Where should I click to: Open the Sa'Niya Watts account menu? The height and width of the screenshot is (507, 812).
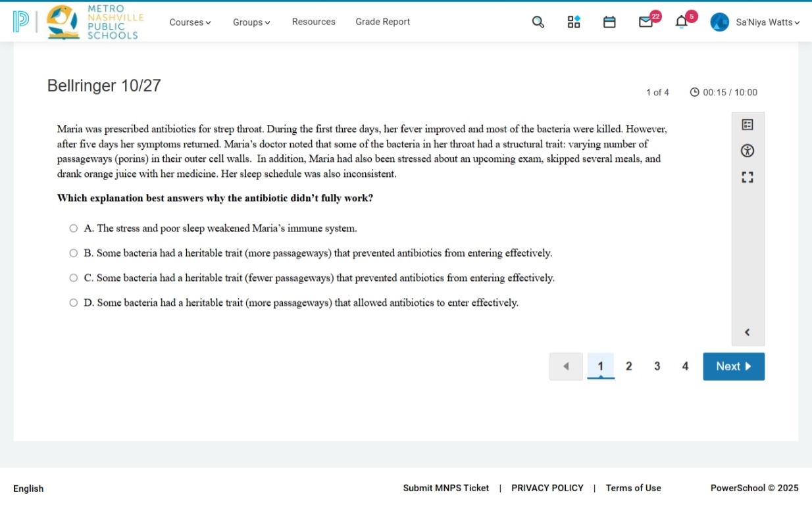tap(755, 22)
